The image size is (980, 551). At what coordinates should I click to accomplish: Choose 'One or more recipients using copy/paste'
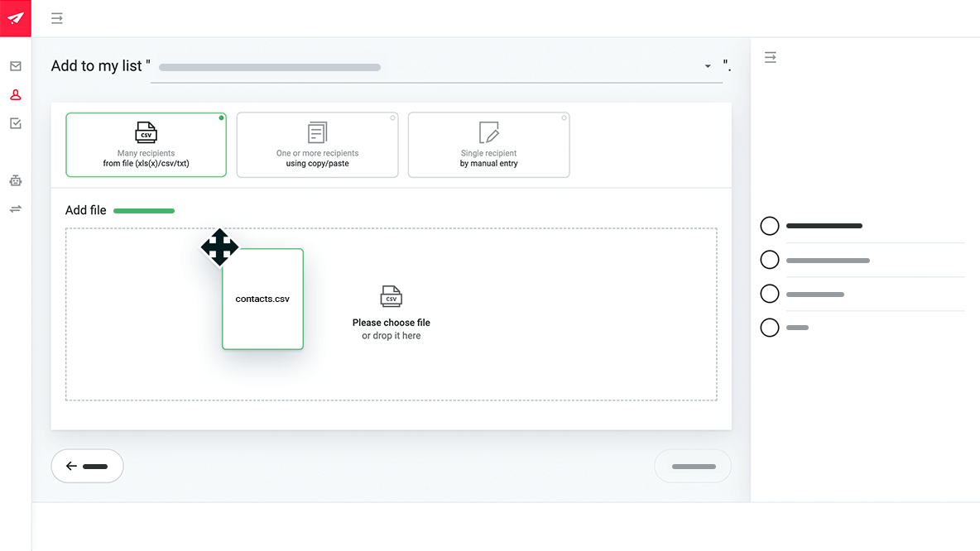click(x=317, y=145)
